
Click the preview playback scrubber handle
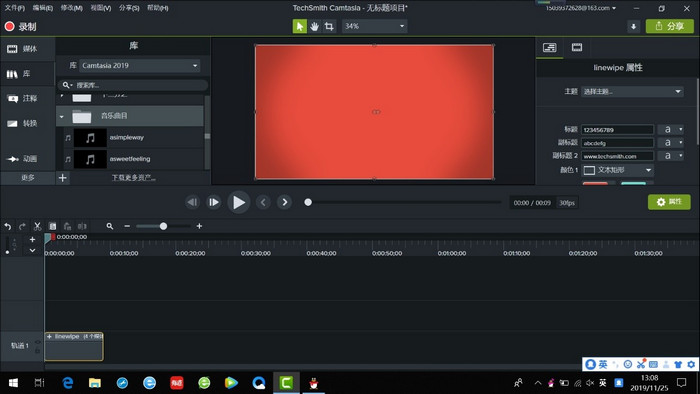tap(308, 202)
